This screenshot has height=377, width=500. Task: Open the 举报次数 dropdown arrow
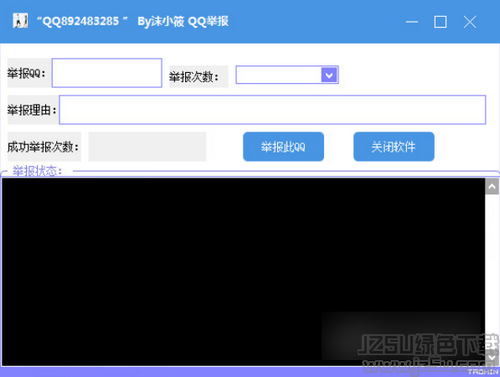[329, 75]
